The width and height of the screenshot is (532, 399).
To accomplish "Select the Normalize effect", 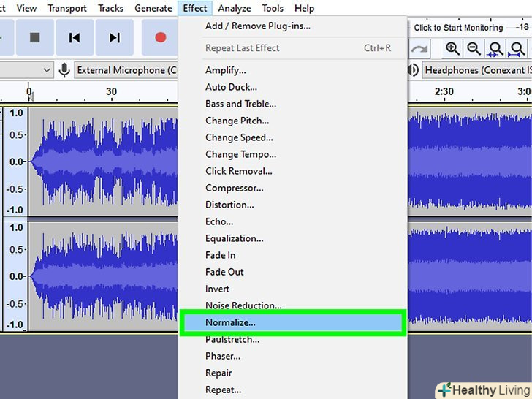I will [293, 322].
